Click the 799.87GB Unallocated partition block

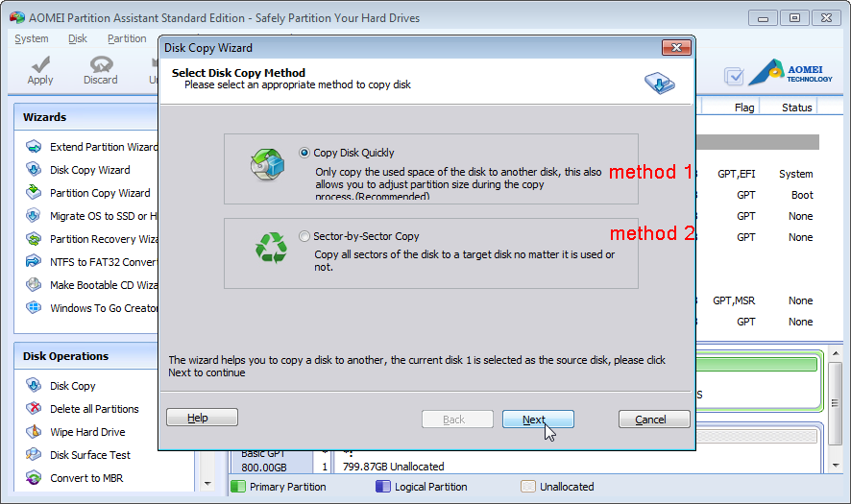tap(394, 467)
